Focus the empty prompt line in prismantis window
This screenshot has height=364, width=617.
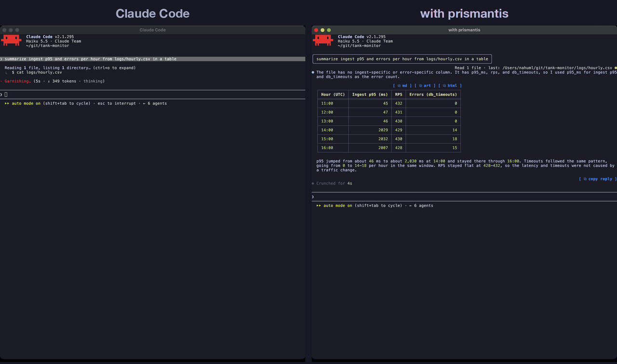(x=464, y=197)
